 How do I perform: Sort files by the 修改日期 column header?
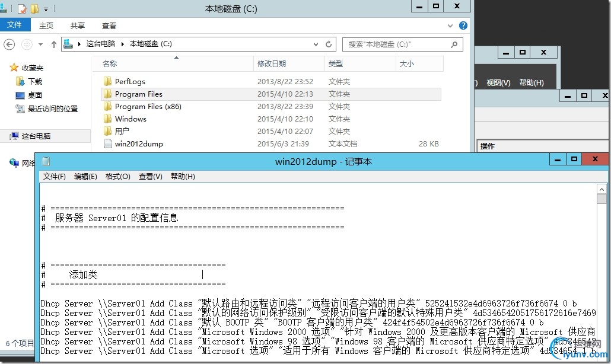(289, 64)
